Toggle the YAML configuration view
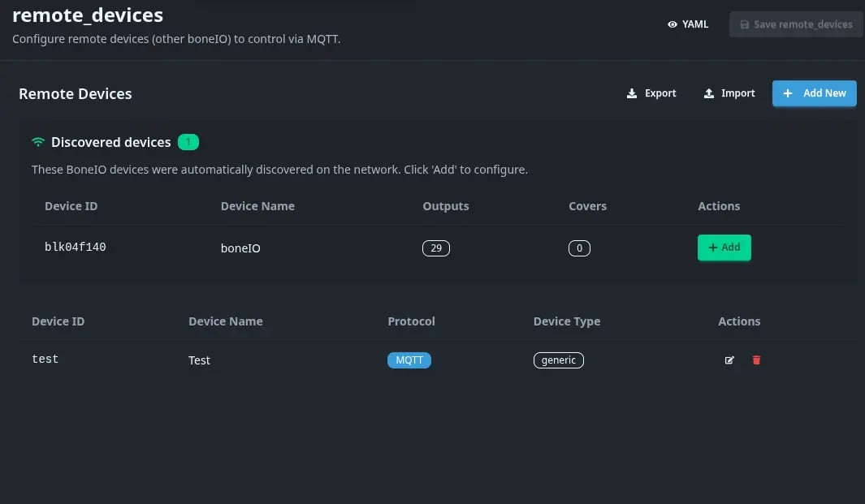The image size is (865, 504). [686, 24]
